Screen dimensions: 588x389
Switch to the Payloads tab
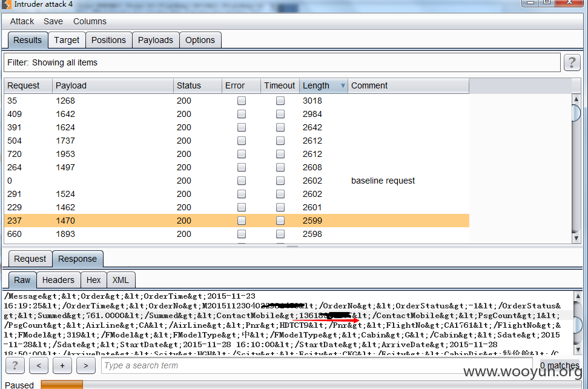(156, 40)
